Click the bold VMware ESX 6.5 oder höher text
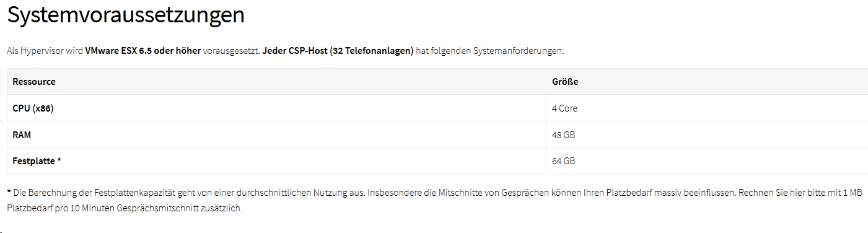Viewport: 868px width, 233px height. (x=142, y=51)
